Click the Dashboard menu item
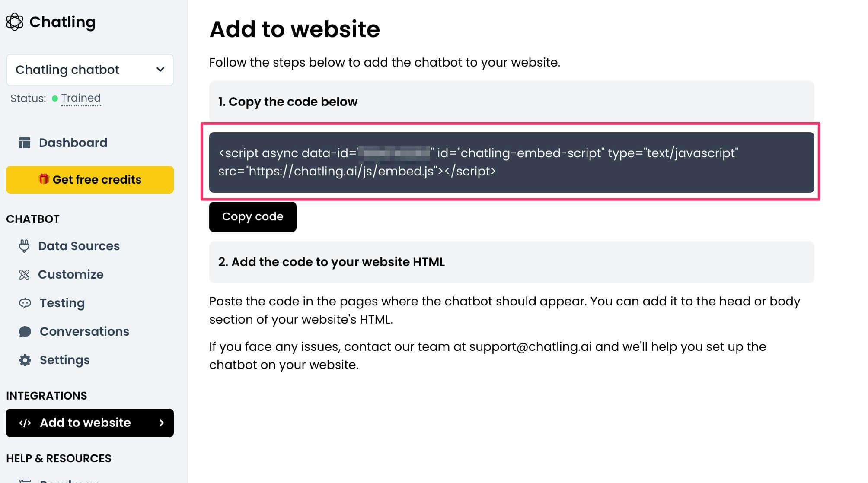The image size is (868, 483). click(x=73, y=142)
